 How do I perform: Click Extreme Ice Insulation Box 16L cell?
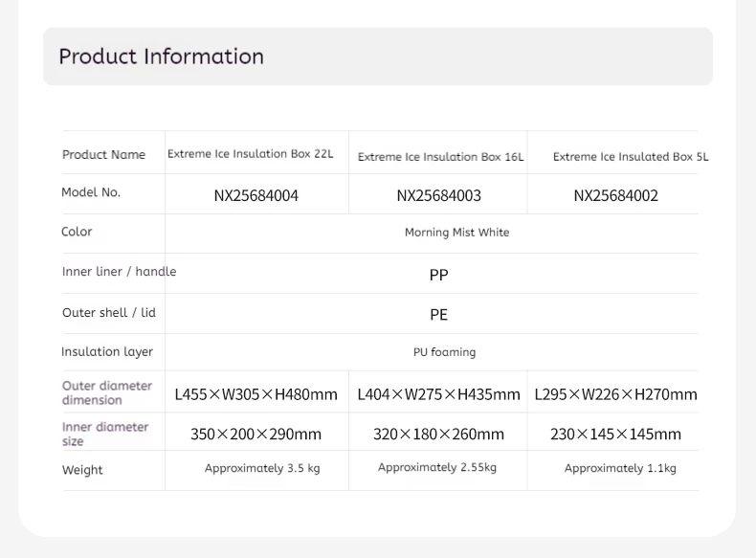point(440,157)
